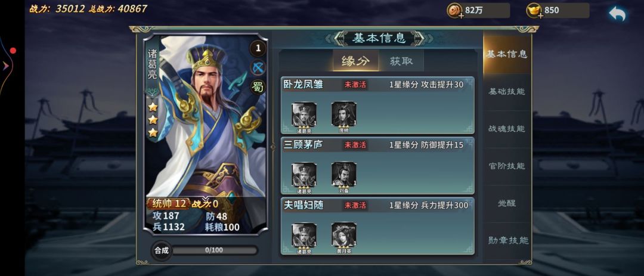The image size is (644, 276).
Task: Click the 0/100 synthesis progress bar
Action: 214,250
